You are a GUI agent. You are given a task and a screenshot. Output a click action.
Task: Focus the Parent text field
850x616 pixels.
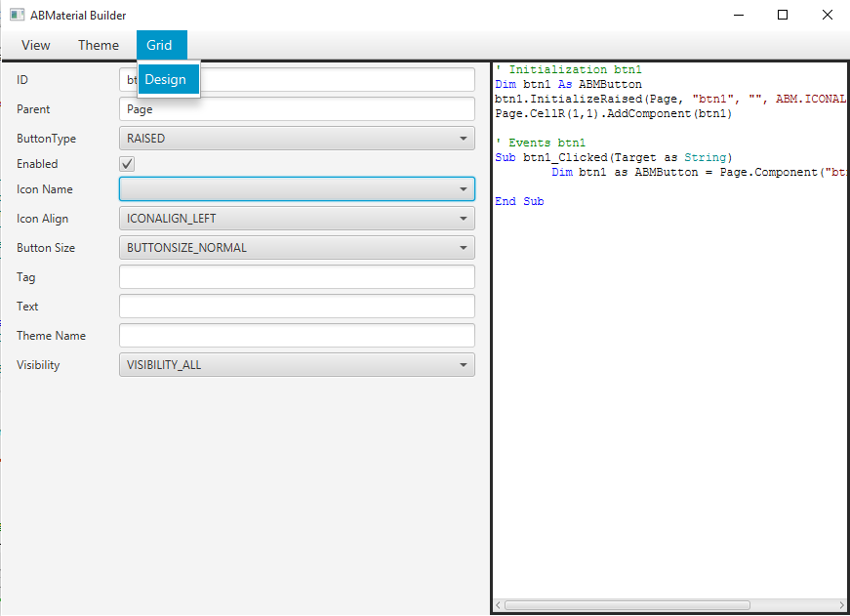click(297, 109)
